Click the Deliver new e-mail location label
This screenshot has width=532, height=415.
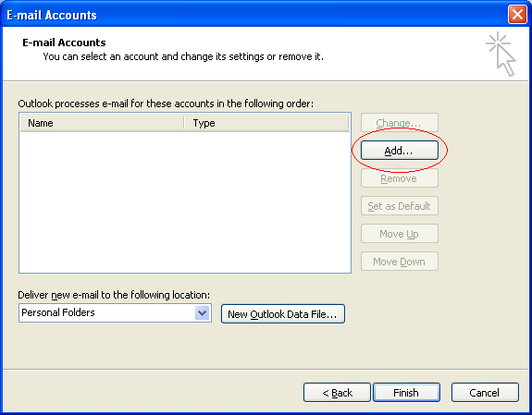click(114, 295)
